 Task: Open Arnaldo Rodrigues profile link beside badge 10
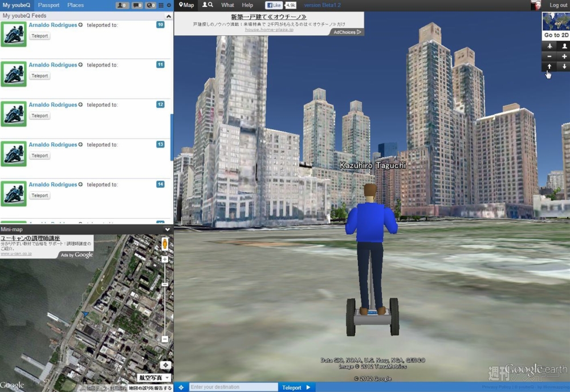click(x=53, y=25)
